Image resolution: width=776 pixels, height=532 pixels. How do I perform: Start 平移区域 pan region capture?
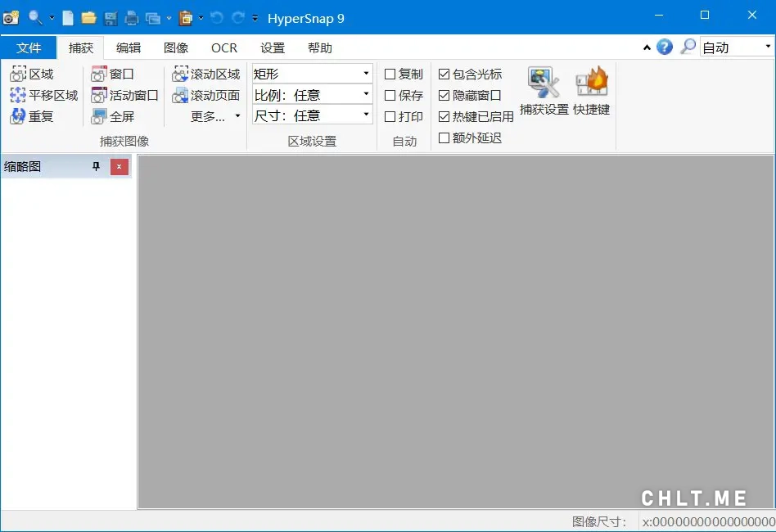[44, 95]
